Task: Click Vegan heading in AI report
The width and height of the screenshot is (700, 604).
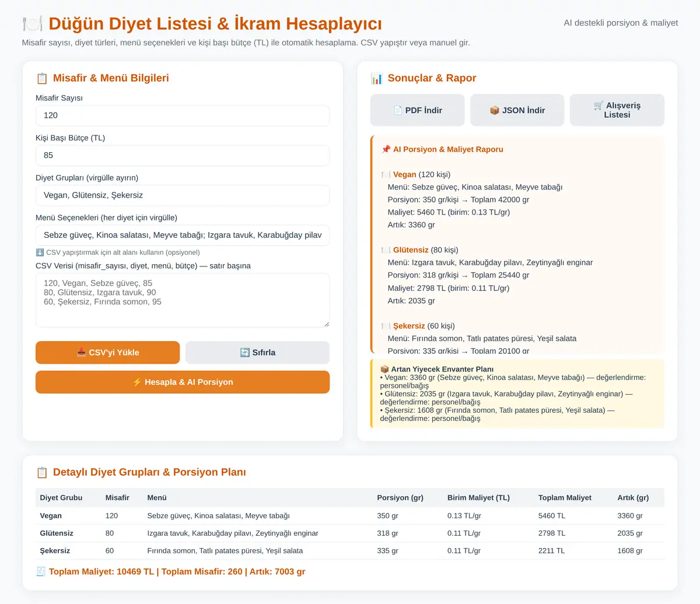Action: [x=405, y=174]
